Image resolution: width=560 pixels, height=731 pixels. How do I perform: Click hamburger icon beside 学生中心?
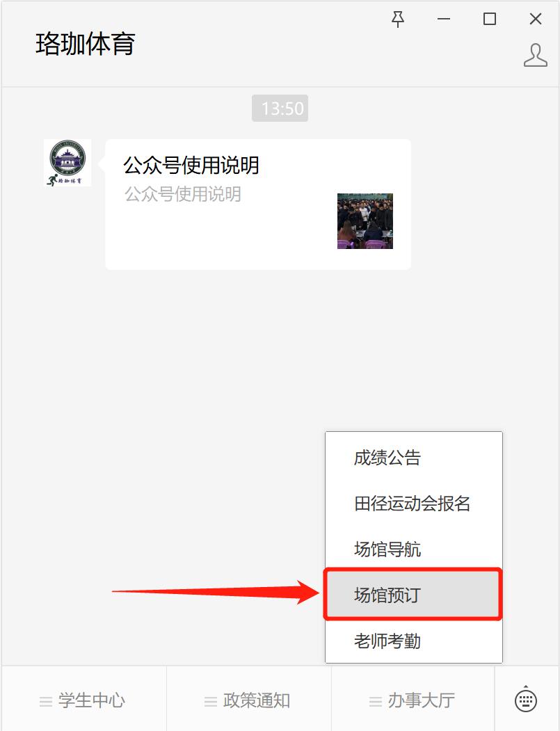pyautogui.click(x=46, y=701)
